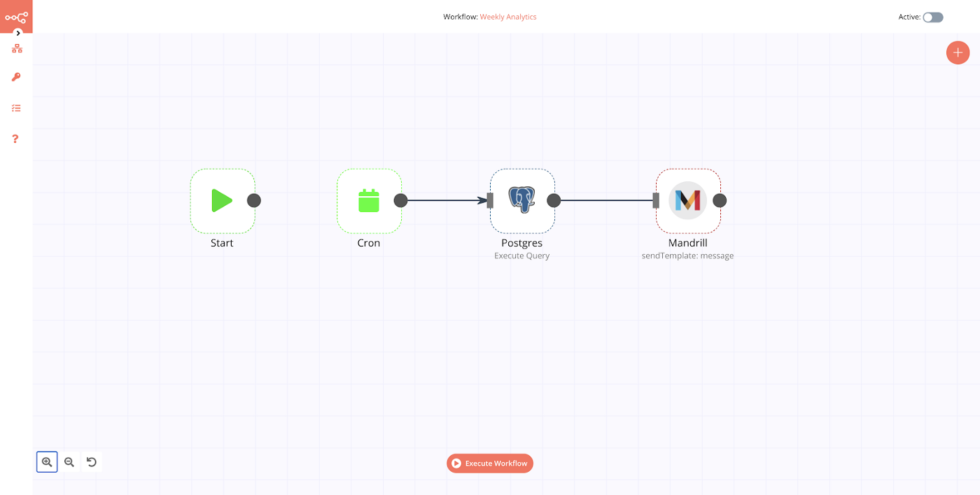
Task: Select the Start node play icon
Action: click(x=223, y=201)
